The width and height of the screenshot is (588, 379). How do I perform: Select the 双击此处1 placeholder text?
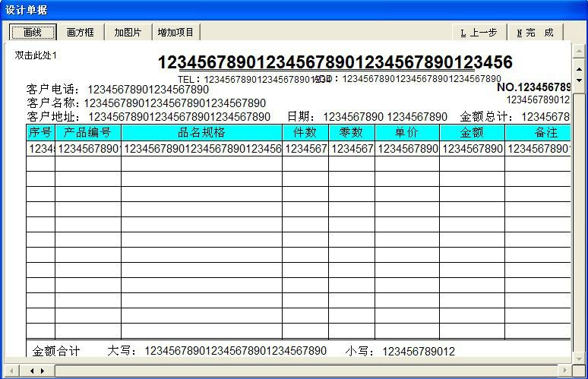(36, 55)
